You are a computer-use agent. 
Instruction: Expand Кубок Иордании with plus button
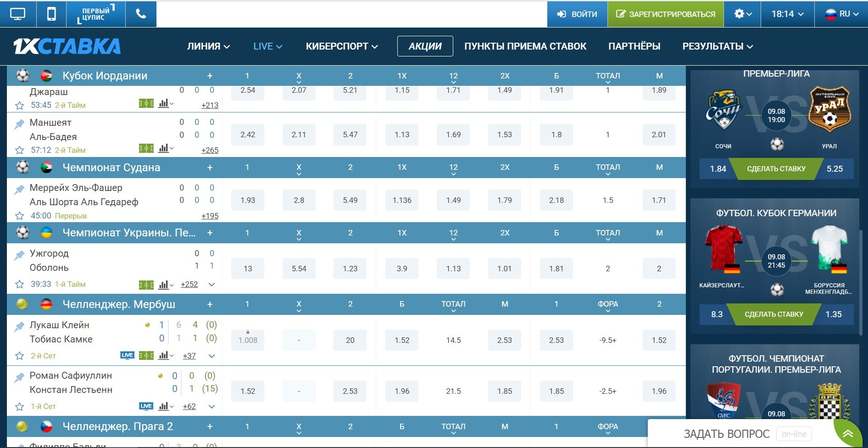(x=210, y=76)
